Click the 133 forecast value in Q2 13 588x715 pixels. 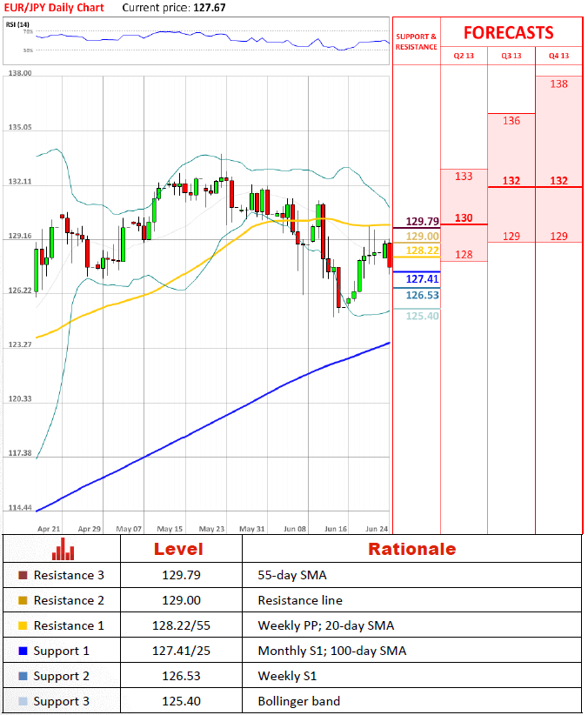(x=464, y=177)
